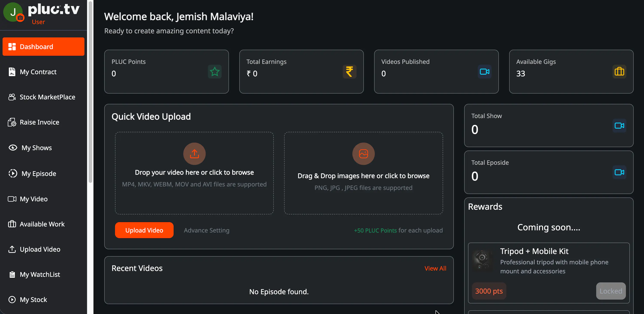Click the PLUC Points star icon
The height and width of the screenshot is (314, 644).
click(x=214, y=72)
